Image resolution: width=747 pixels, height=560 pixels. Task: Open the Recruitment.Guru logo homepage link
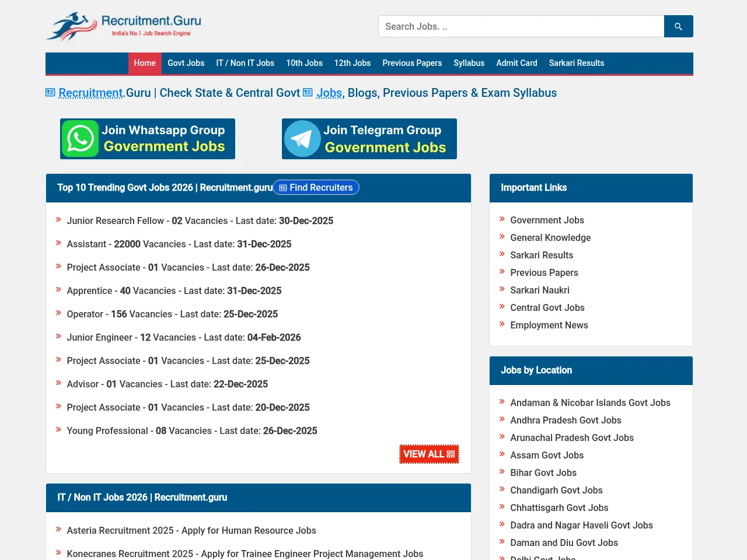124,26
